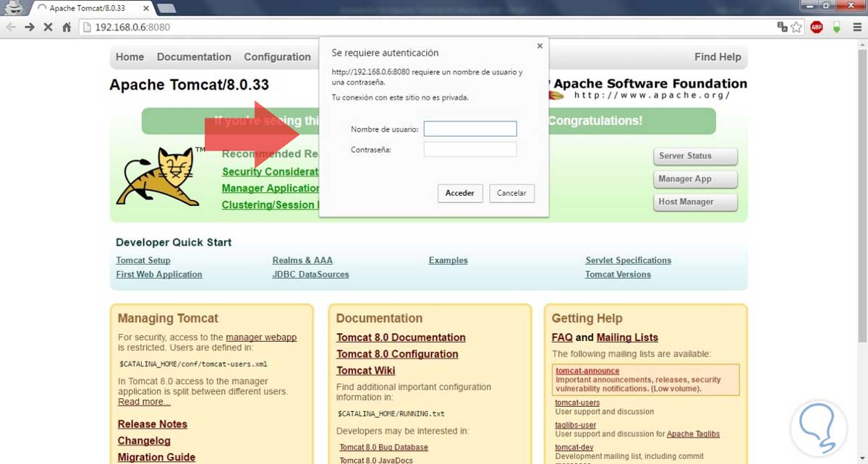This screenshot has width=868, height=464.
Task: Open the Changelog link
Action: (x=144, y=441)
